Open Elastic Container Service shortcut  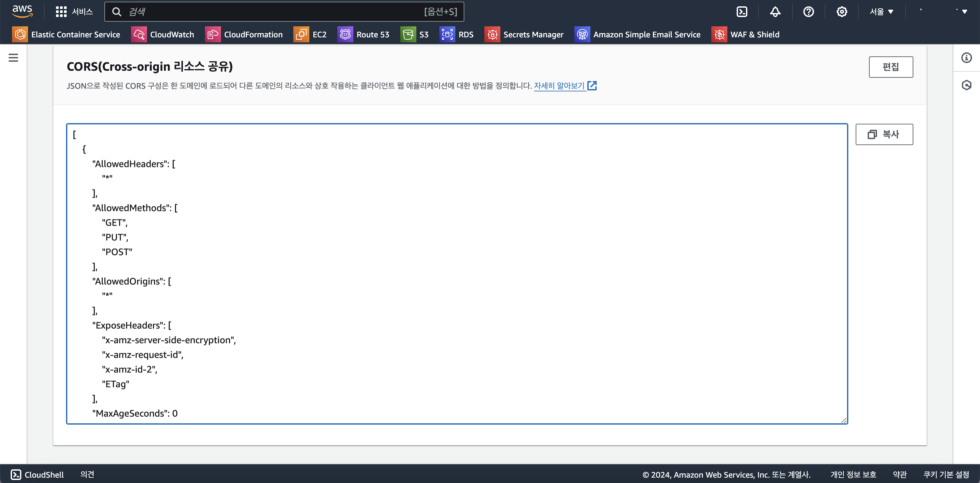pyautogui.click(x=66, y=35)
